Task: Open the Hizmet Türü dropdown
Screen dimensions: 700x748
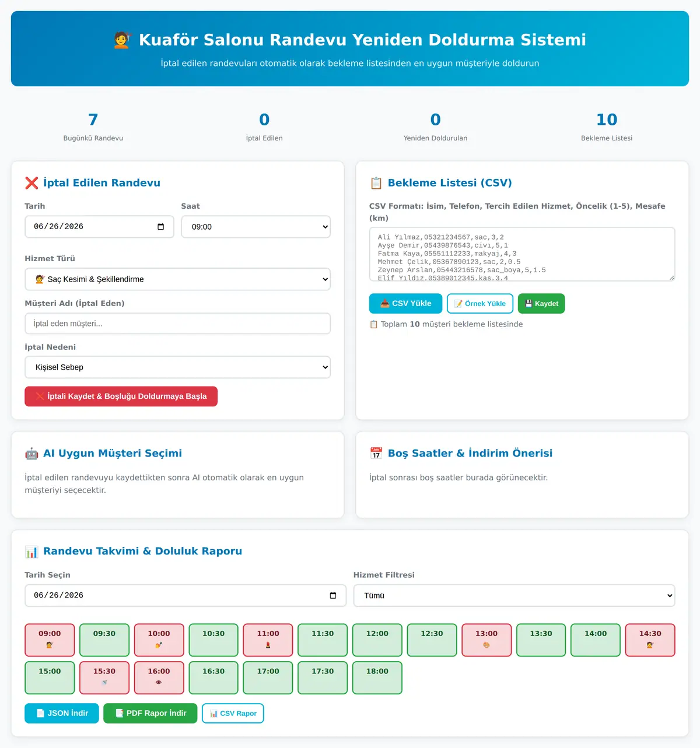Action: 177,279
